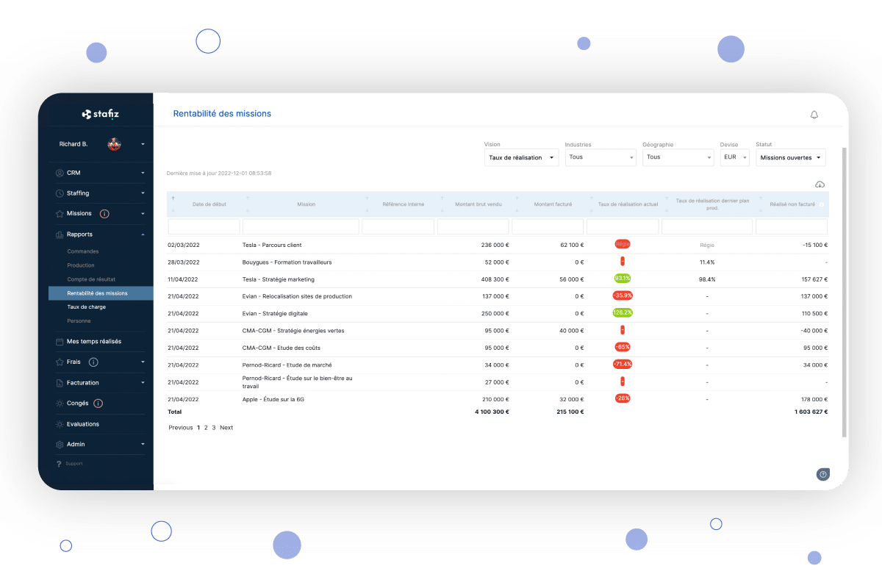Click the Congés sun icon
882x588 pixels.
tap(60, 404)
